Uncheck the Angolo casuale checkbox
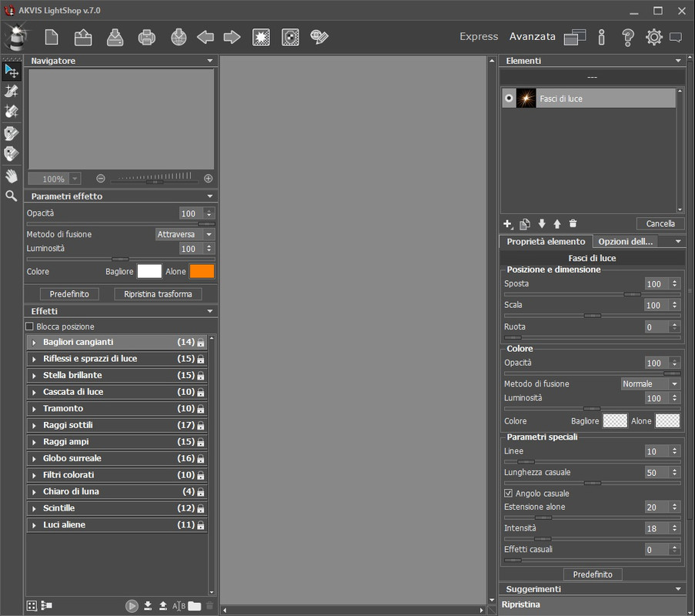Viewport: 695px width, 616px height. coord(509,493)
